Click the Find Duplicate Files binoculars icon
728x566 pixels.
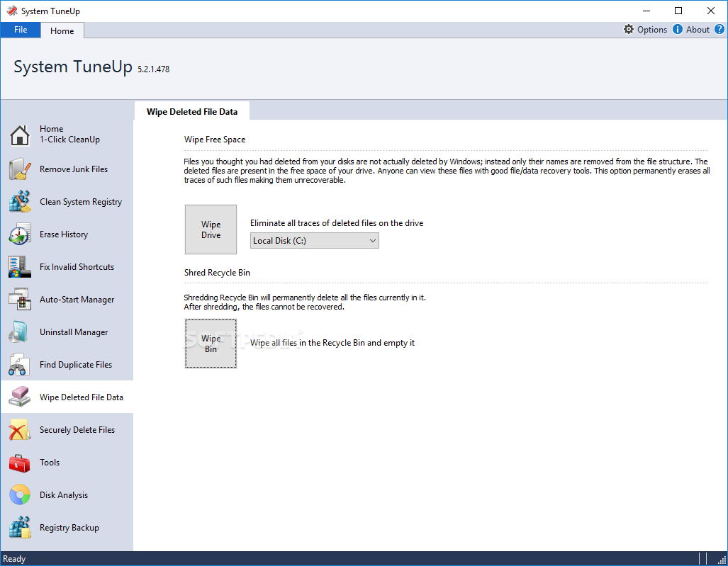tap(20, 365)
